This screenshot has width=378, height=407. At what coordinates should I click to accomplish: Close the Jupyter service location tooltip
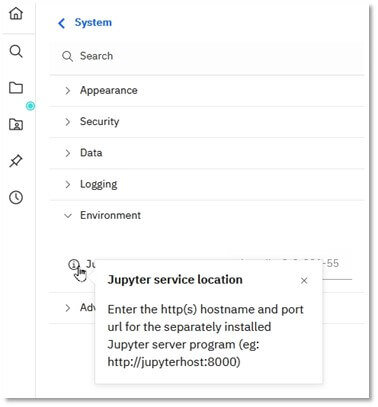(304, 281)
